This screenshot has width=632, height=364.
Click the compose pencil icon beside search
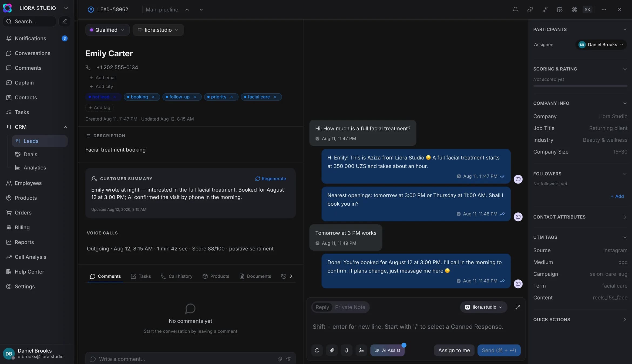tap(65, 21)
